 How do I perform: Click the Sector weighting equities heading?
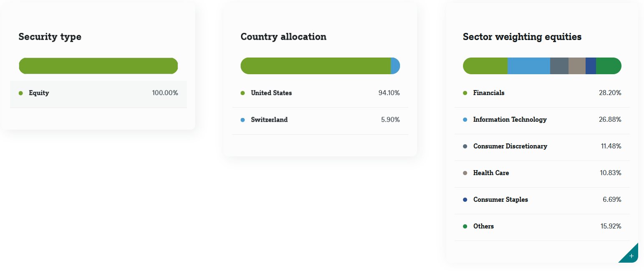522,37
